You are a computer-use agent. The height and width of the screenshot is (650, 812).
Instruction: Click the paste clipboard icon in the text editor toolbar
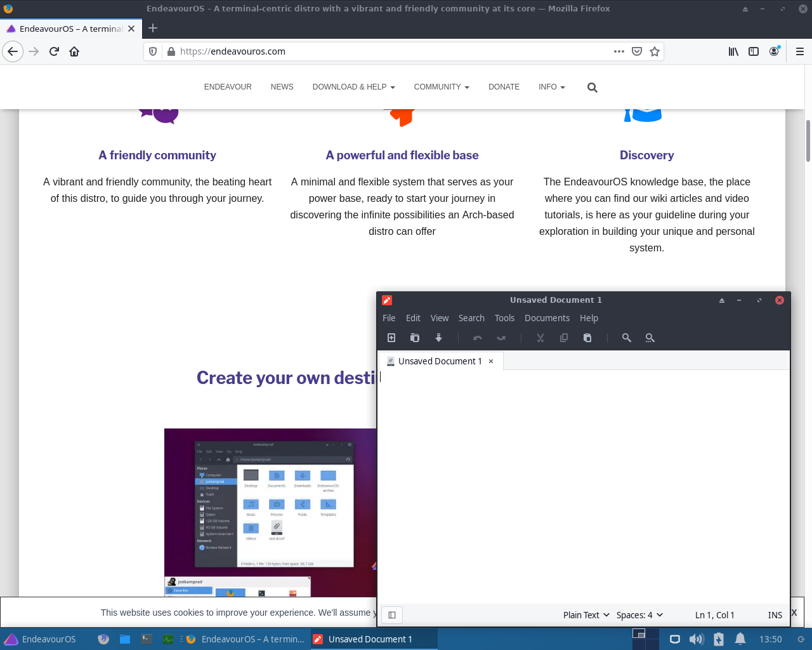pos(587,338)
